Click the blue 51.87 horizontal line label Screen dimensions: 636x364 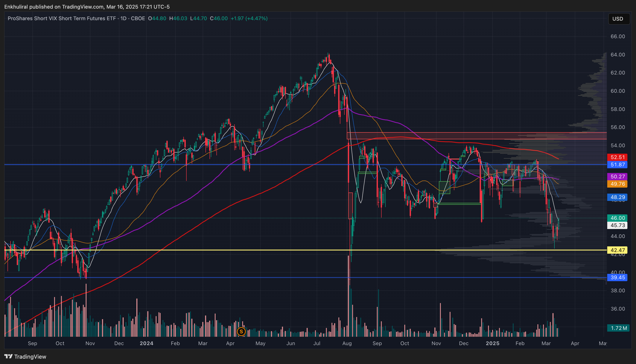point(617,165)
